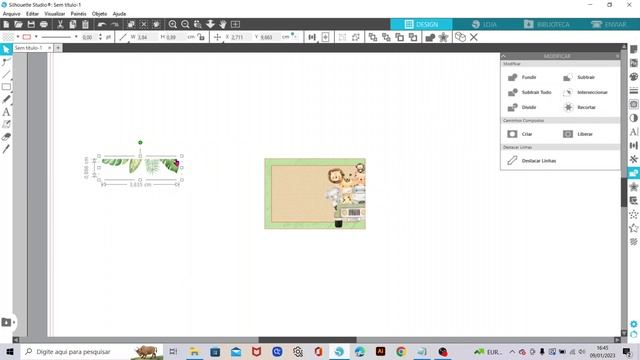Open File Explorer from the taskbar
Image resolution: width=640 pixels, height=360 pixels.
(x=194, y=352)
